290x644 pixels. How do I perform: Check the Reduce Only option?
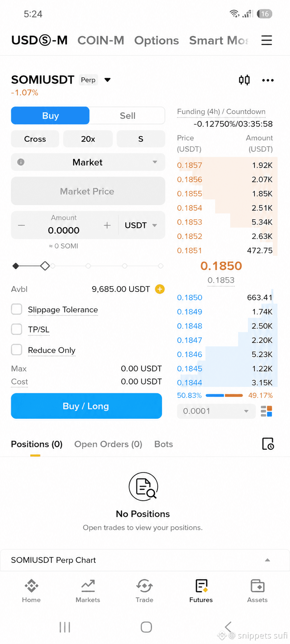(17, 350)
